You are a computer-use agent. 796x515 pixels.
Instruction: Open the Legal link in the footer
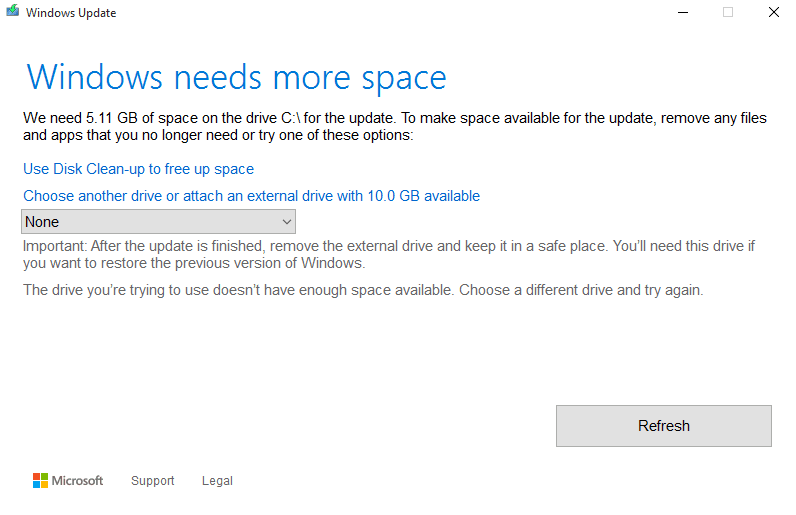[x=217, y=481]
